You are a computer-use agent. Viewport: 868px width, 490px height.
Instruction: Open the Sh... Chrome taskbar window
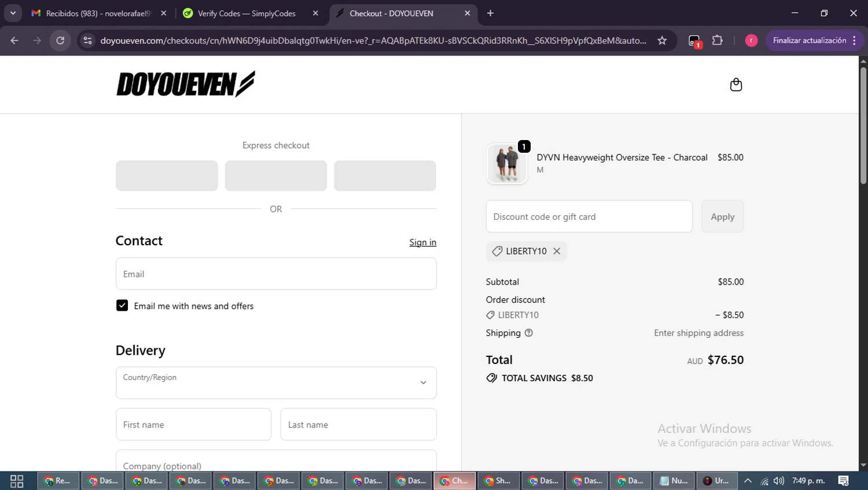click(x=499, y=481)
